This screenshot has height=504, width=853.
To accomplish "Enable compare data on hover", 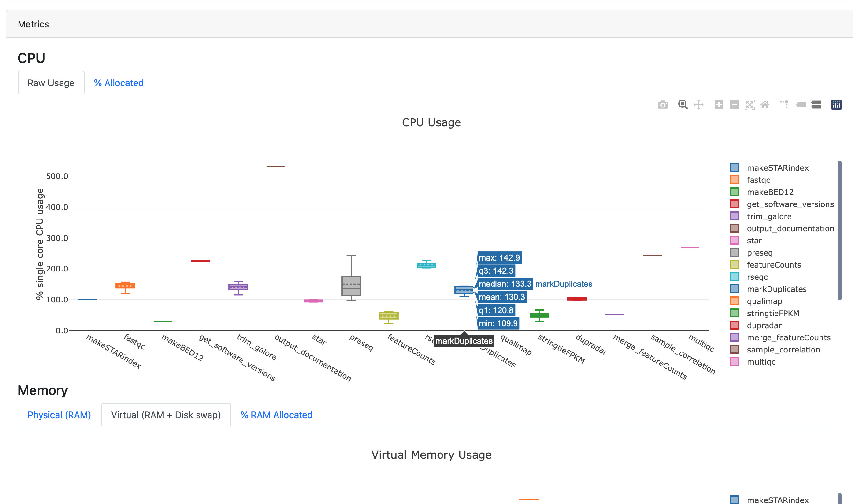I will coord(816,105).
